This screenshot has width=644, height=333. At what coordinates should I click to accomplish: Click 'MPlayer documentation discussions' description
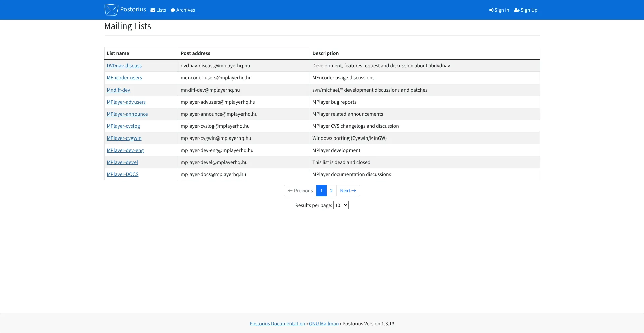tap(352, 174)
